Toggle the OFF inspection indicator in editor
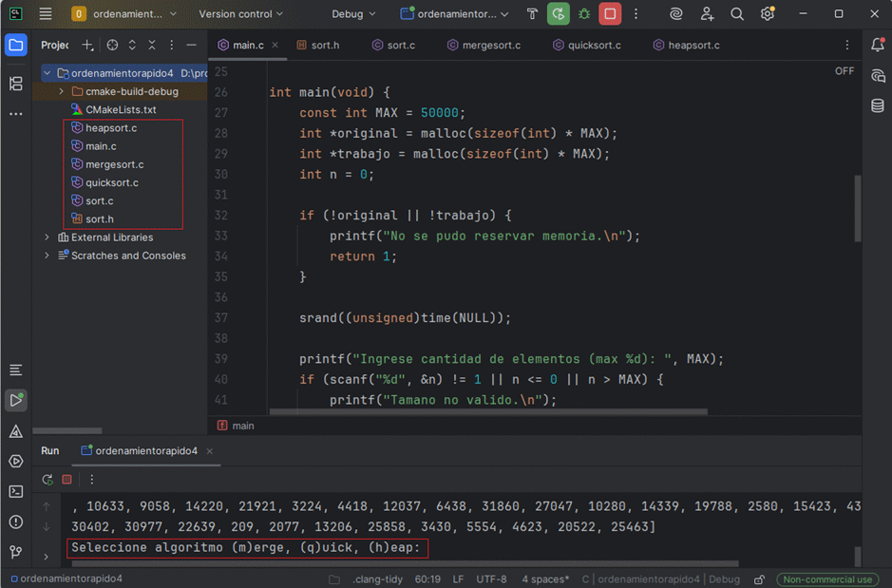The image size is (892, 588). [844, 71]
